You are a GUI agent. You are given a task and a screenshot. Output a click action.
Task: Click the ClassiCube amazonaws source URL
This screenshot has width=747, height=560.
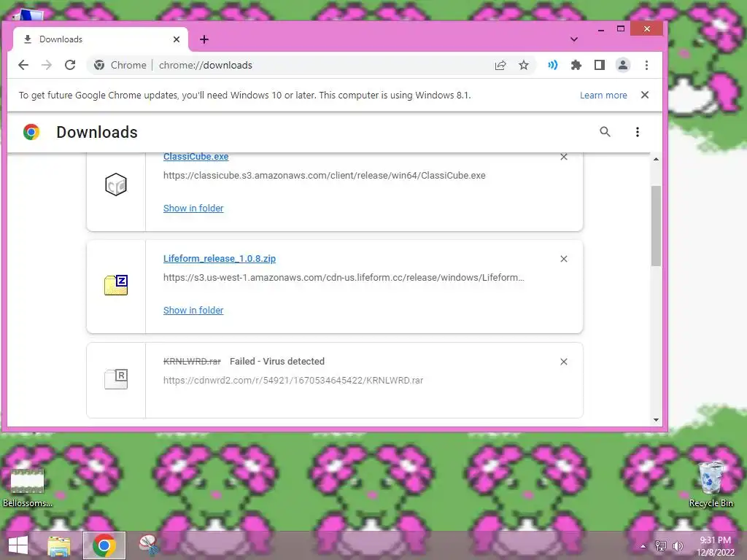pos(324,175)
